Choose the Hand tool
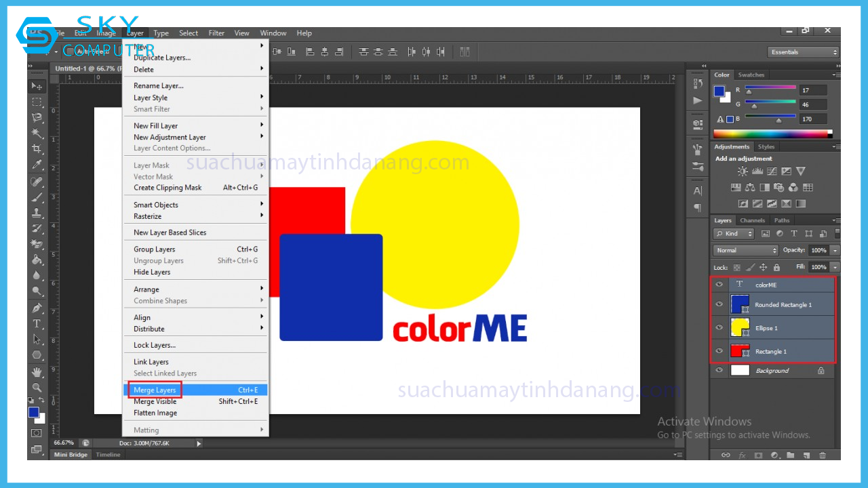 tap(37, 371)
